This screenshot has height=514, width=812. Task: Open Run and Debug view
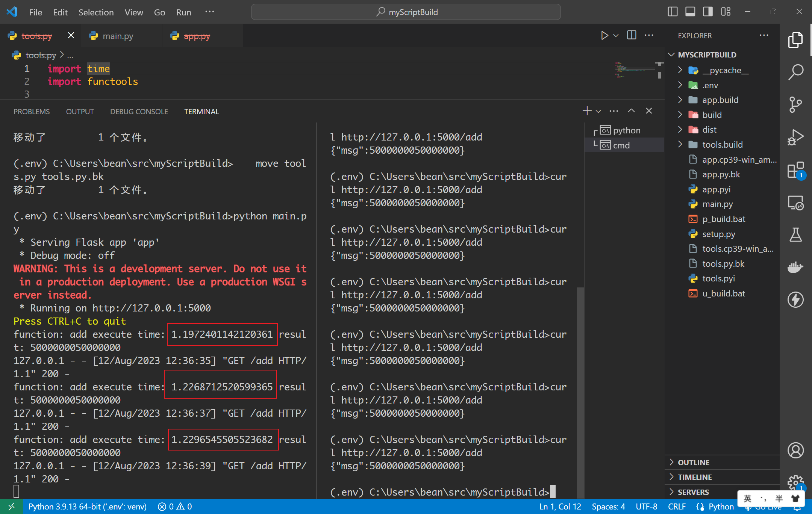795,137
